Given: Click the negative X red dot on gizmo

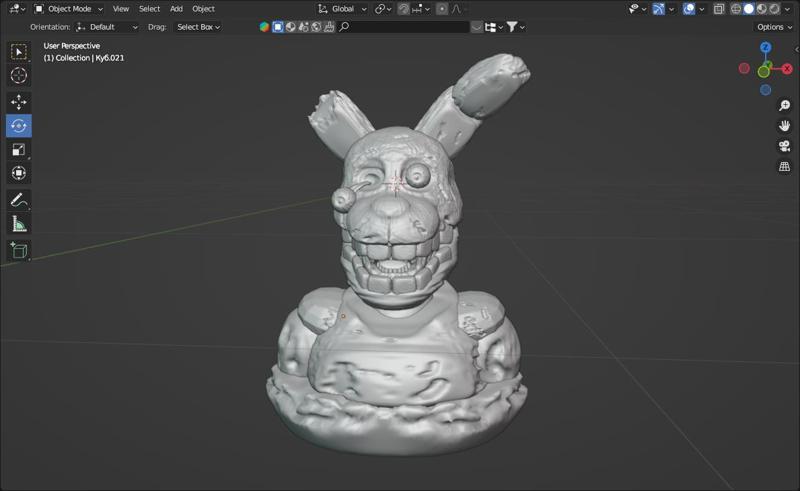Looking at the screenshot, I should tap(744, 68).
